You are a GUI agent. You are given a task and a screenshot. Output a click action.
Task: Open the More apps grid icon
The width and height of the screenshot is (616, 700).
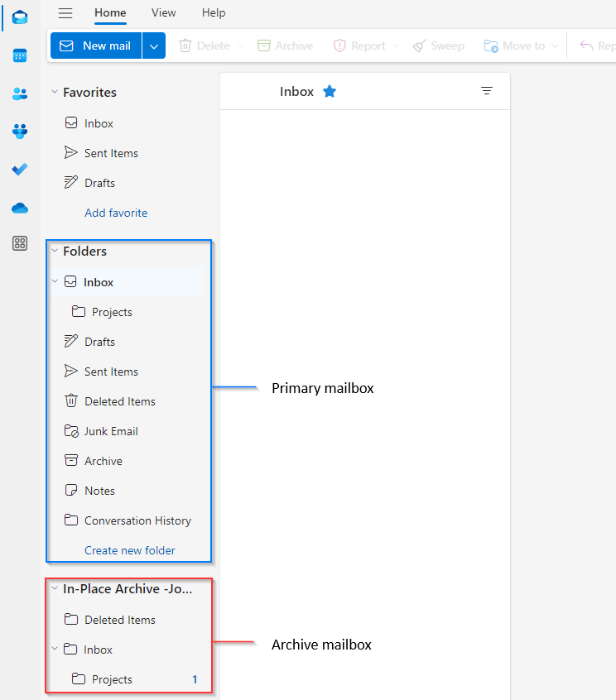click(x=20, y=243)
